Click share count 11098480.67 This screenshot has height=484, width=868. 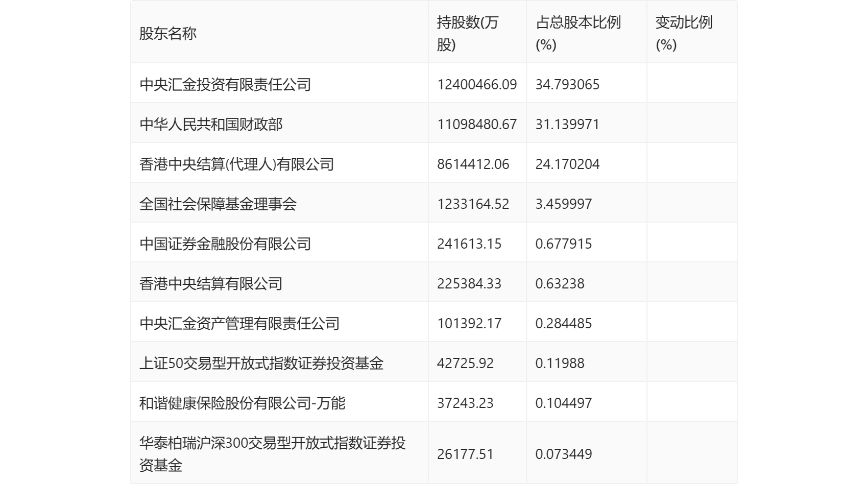[477, 124]
